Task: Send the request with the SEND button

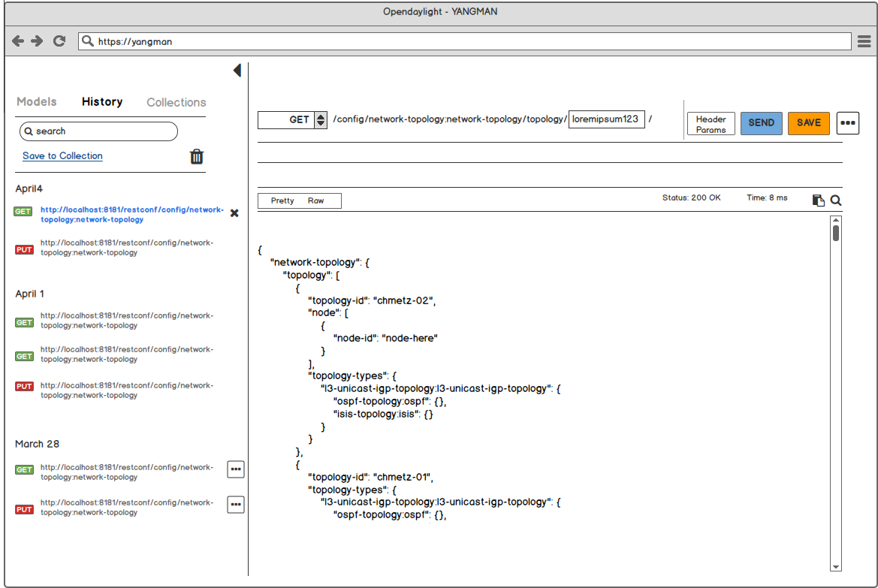Action: click(x=762, y=123)
